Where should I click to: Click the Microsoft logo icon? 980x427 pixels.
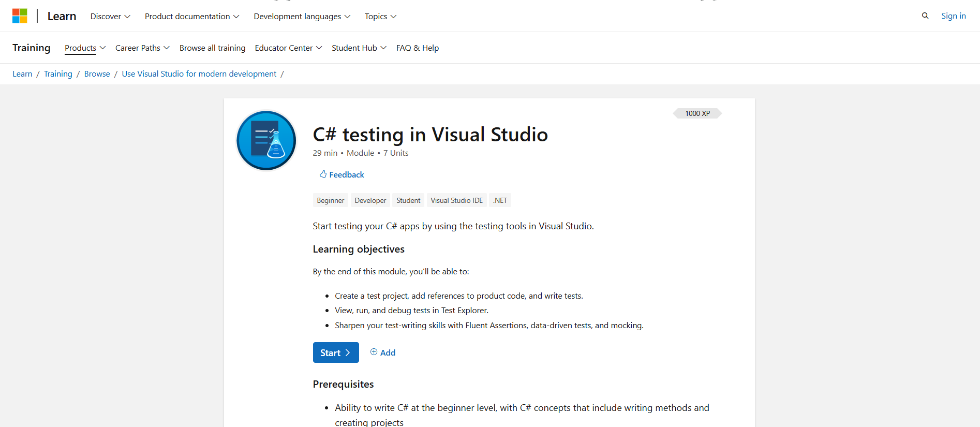(x=20, y=16)
